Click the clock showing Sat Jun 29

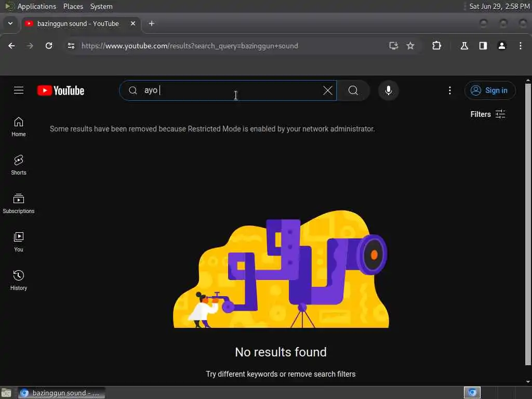(499, 6)
